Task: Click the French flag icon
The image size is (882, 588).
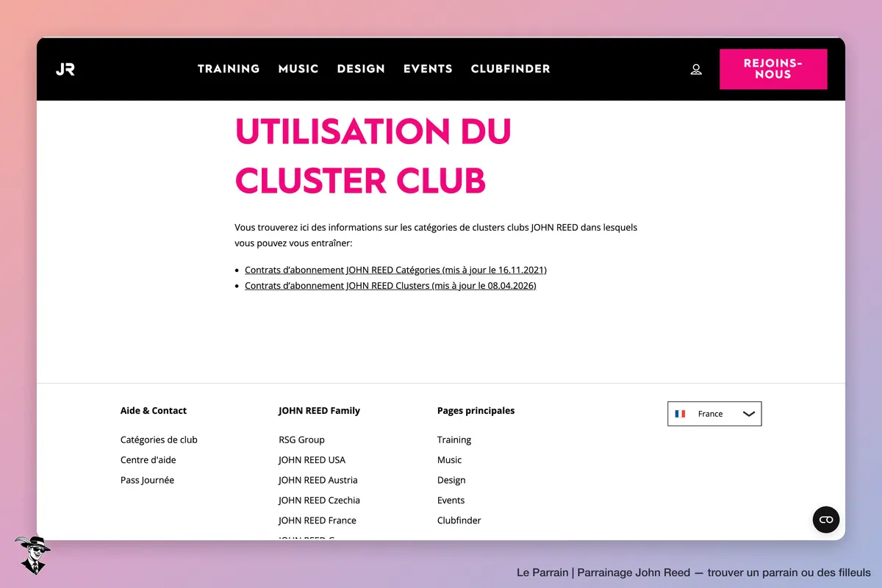Action: [681, 414]
